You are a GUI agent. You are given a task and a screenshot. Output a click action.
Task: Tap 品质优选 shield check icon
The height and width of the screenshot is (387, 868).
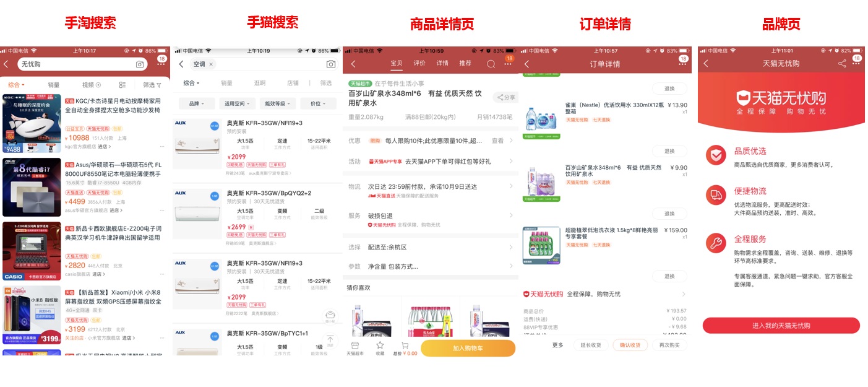(716, 155)
